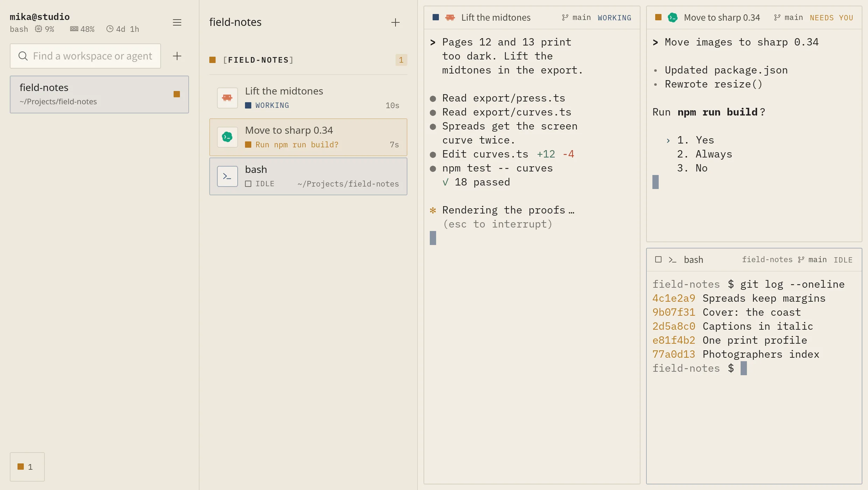Open the Move to sharp 0.34 agent card
Viewport: 868px width, 490px height.
coord(308,137)
